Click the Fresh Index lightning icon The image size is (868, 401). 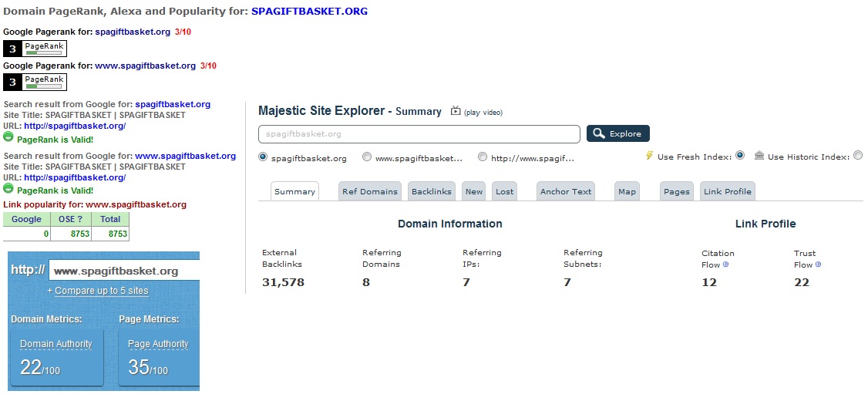coord(650,156)
